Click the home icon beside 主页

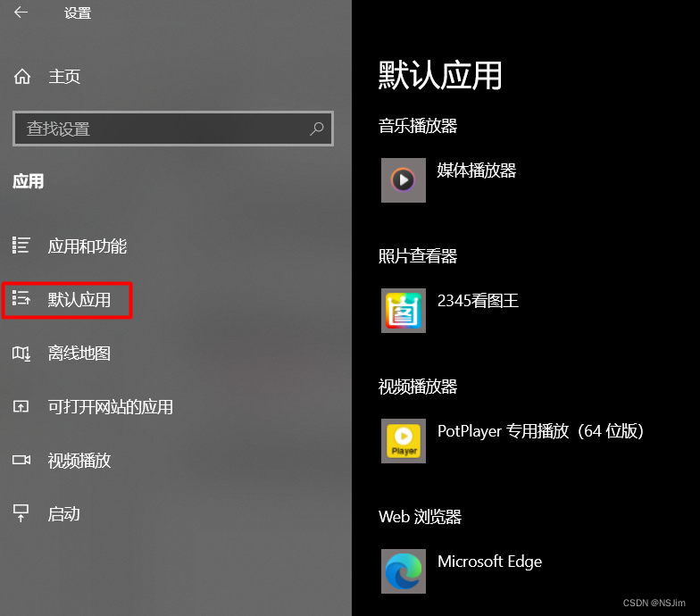click(21, 77)
